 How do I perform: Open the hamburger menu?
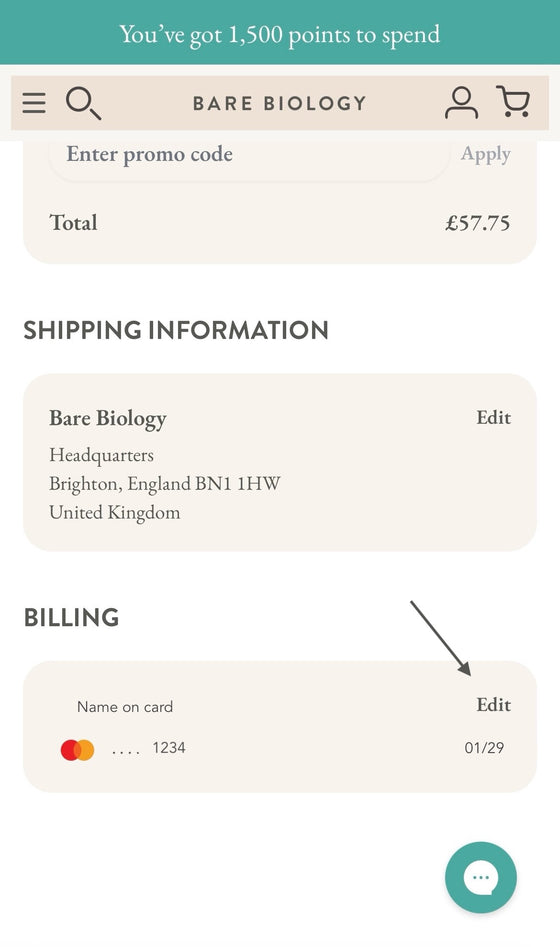coord(34,103)
